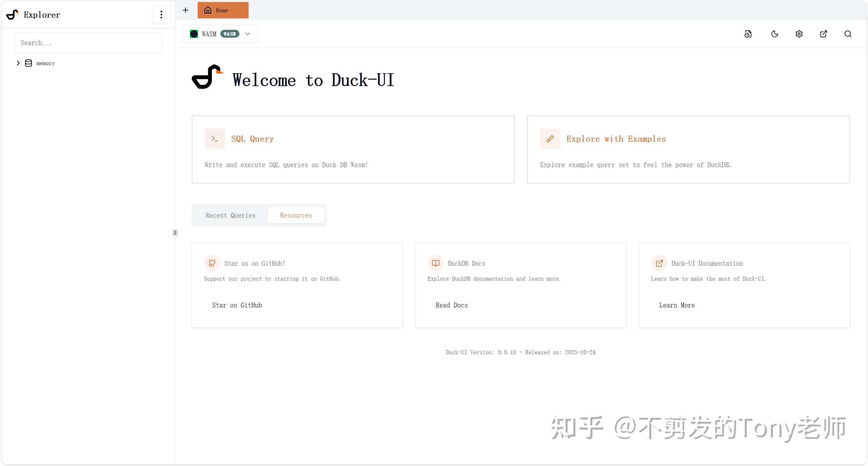Click the green WASM status indicator swatch
Screen dimensions: 868x466
click(x=194, y=34)
